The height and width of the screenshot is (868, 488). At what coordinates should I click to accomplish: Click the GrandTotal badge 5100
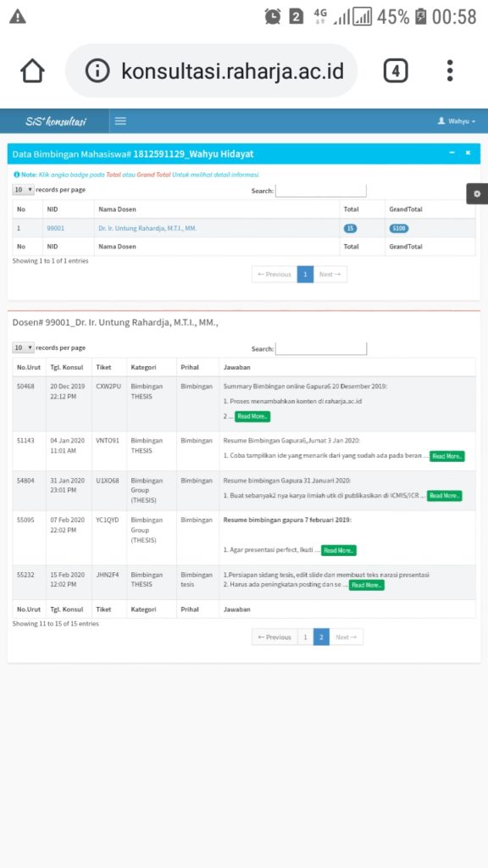pyautogui.click(x=399, y=228)
